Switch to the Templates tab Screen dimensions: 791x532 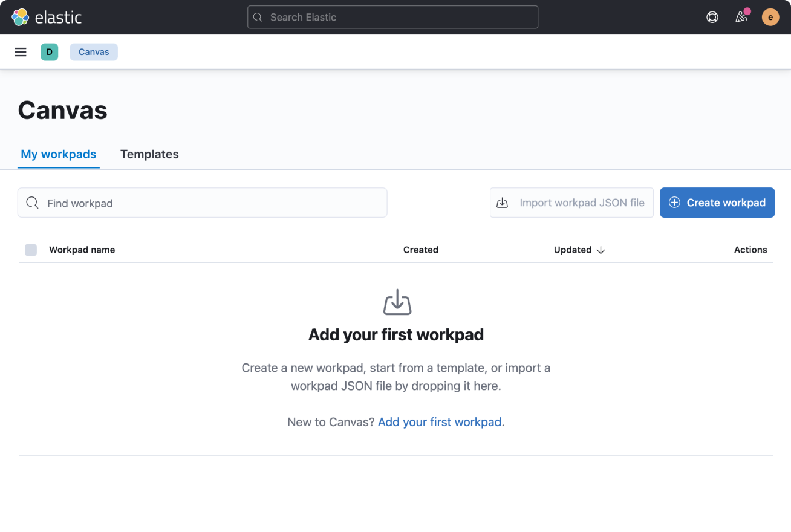click(149, 154)
